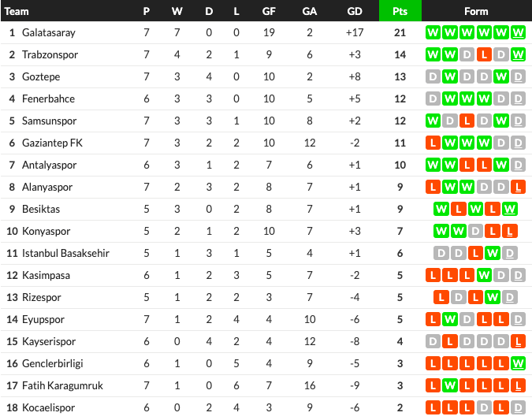Viewport: 532px width, 420px height.
Task: Click the GF column header
Action: (x=269, y=11)
